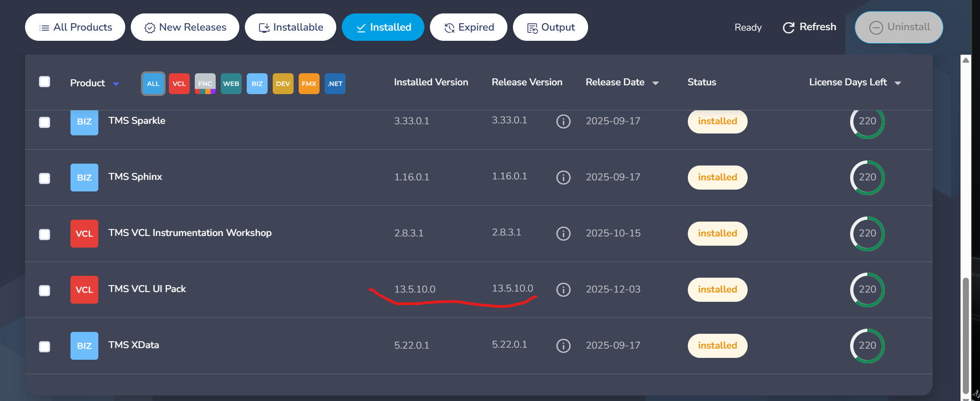Switch to the Expired tab
Image resolution: width=980 pixels, height=401 pixels.
tap(468, 27)
